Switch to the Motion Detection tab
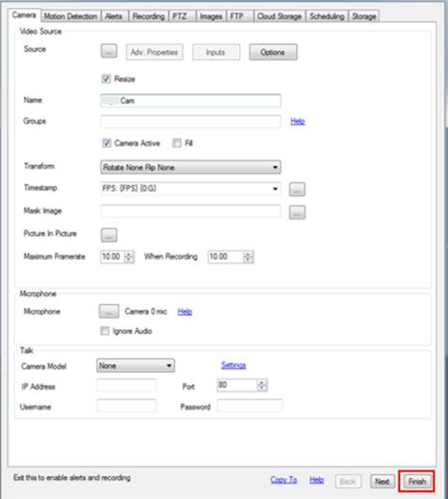448x499 pixels. pyautogui.click(x=70, y=16)
